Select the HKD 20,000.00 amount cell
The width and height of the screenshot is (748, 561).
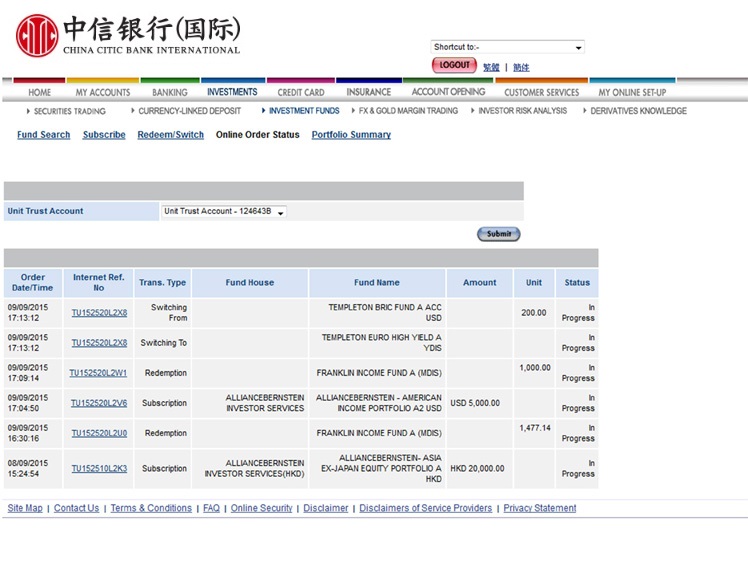pos(479,468)
